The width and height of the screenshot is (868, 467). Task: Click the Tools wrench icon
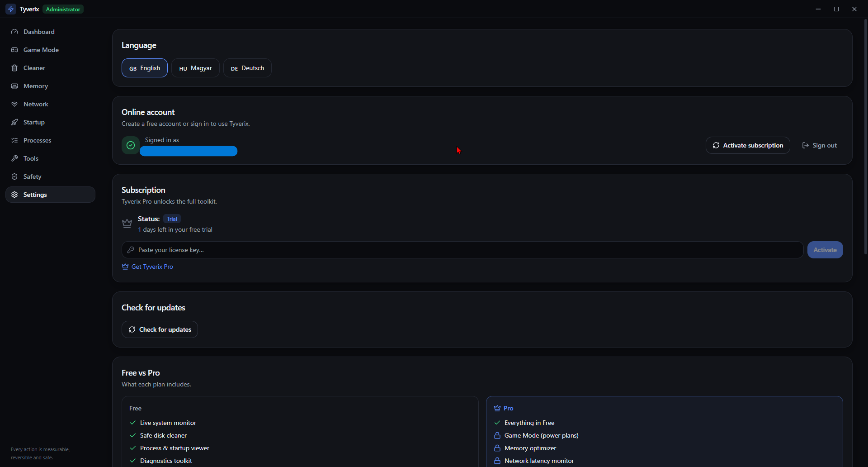14,158
